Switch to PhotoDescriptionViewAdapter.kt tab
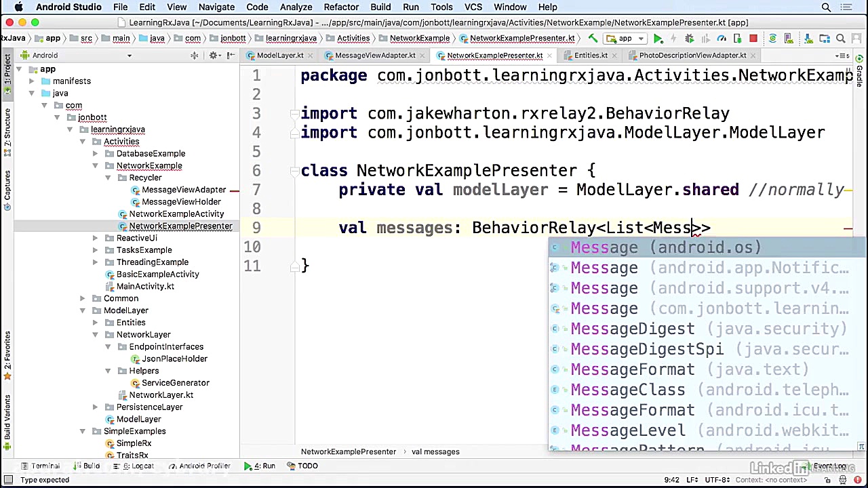Image resolution: width=868 pixels, height=488 pixels. click(x=692, y=56)
